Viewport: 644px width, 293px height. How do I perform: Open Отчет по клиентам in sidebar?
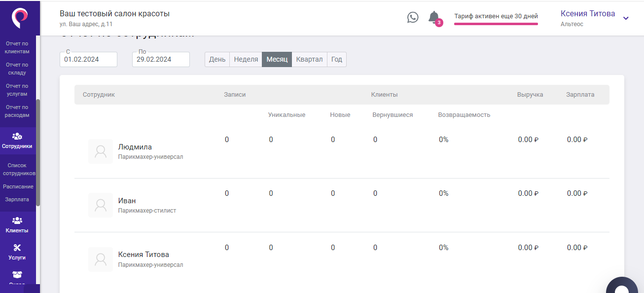(17, 47)
